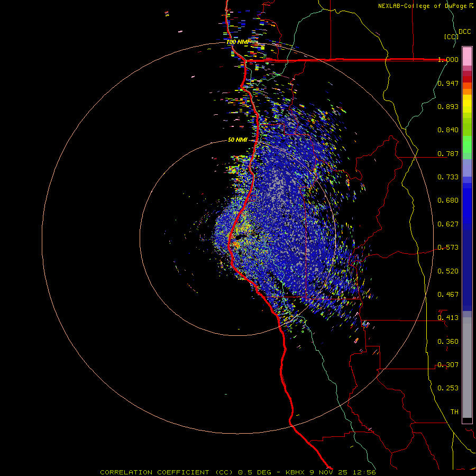The image size is (476, 476).
Task: Click the 0.840 scale value
Action: pos(448,130)
